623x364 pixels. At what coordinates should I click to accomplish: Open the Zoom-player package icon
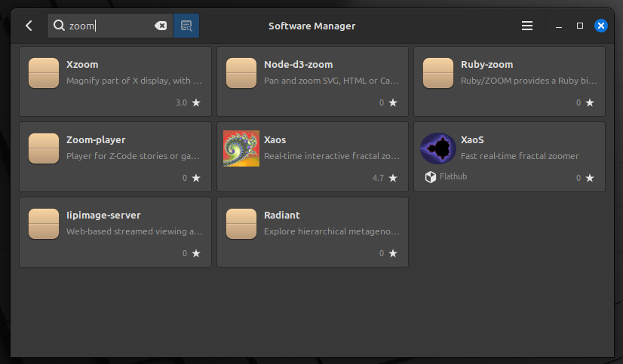click(44, 148)
